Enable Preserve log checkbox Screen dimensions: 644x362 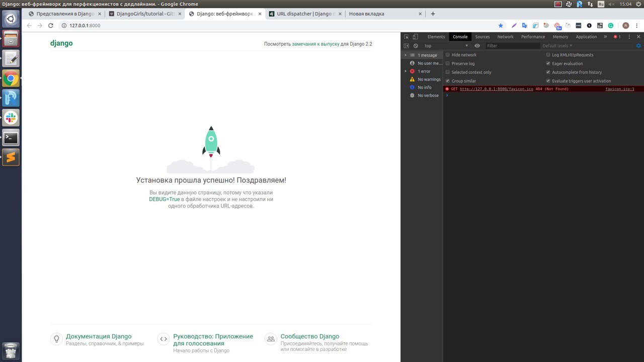[x=448, y=63]
